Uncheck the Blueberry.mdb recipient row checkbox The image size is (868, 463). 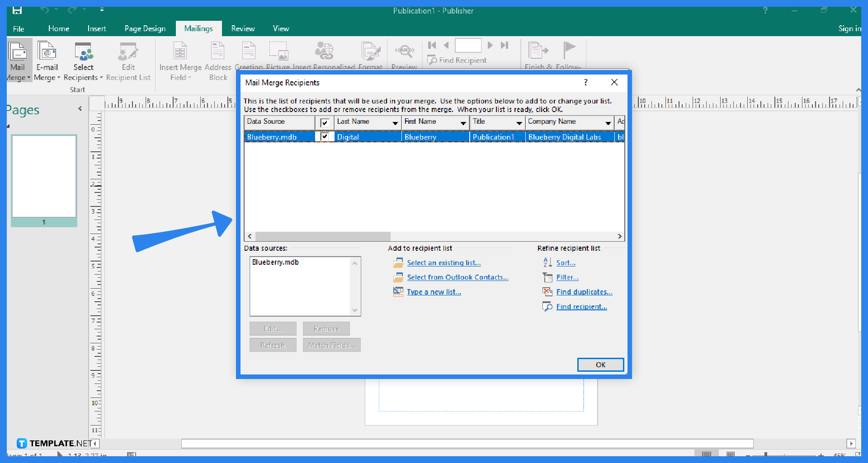pyautogui.click(x=325, y=136)
